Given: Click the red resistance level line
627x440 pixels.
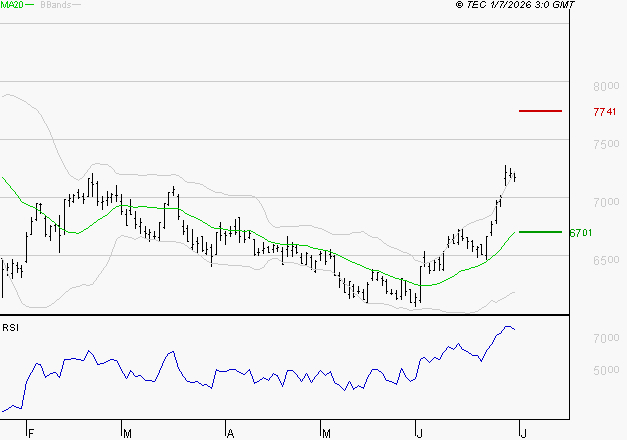Looking at the screenshot, I should pos(540,111).
